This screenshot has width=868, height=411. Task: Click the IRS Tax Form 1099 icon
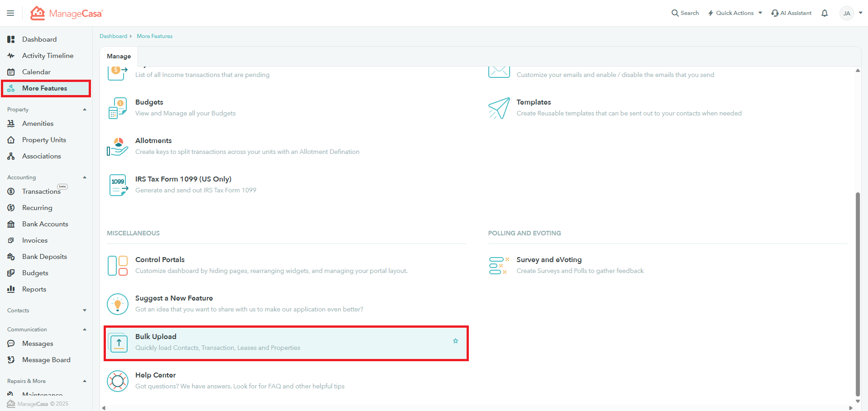tap(118, 185)
